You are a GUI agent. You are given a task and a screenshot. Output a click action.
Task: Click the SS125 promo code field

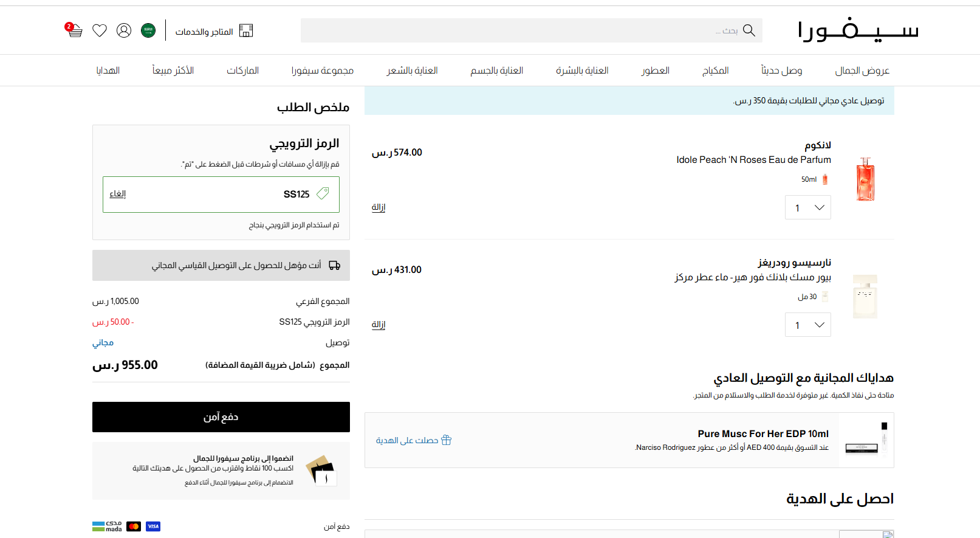tap(221, 195)
